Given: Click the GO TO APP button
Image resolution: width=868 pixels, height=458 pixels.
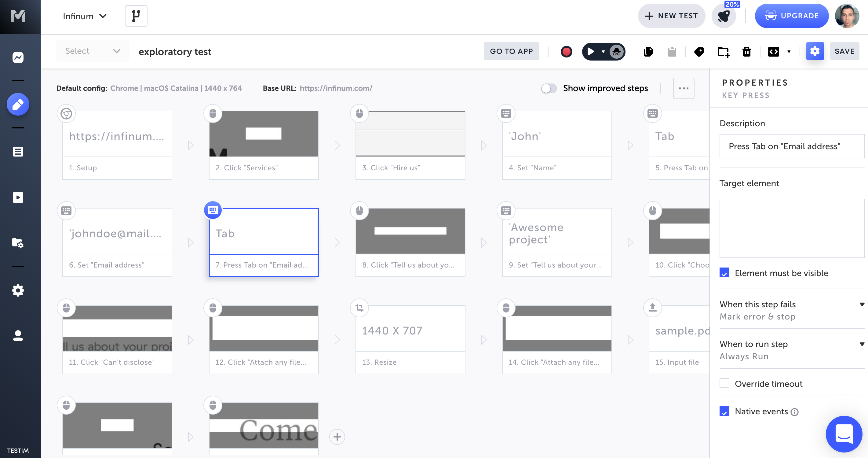Looking at the screenshot, I should pos(511,51).
